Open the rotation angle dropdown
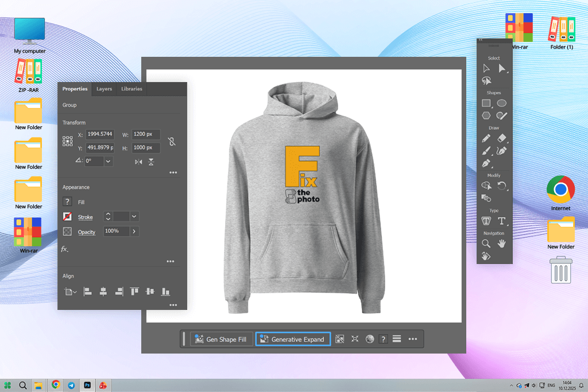Image resolution: width=588 pixels, height=392 pixels. coord(108,161)
